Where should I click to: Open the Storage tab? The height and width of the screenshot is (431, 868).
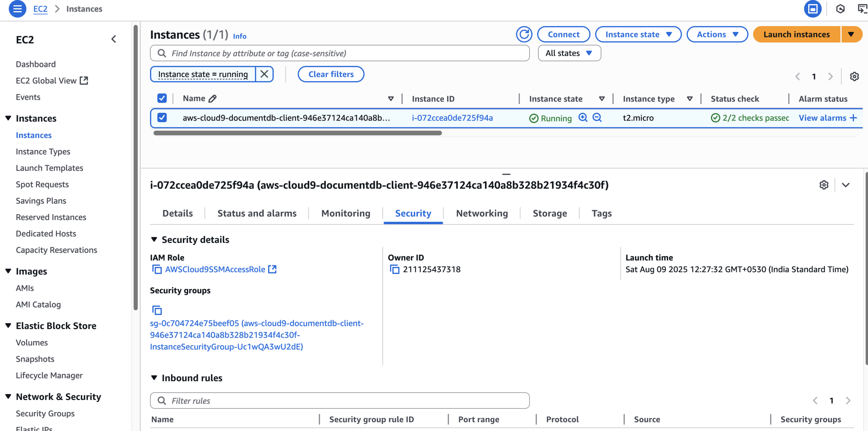tap(550, 213)
